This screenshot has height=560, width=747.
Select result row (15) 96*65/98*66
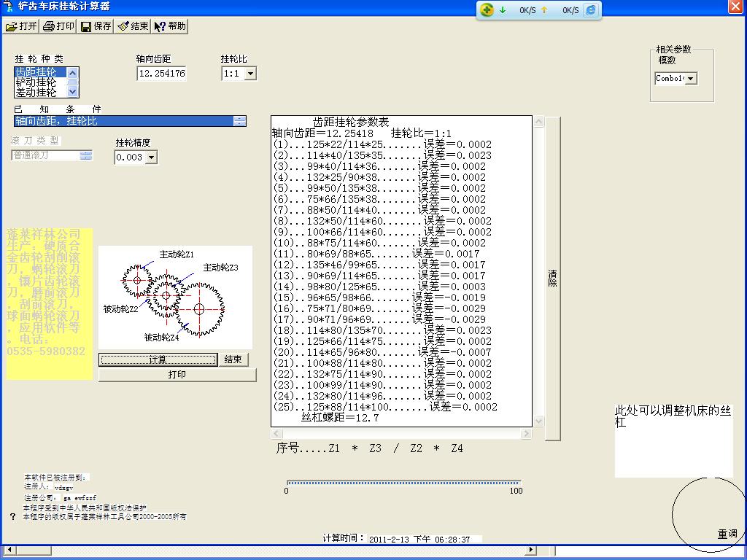coord(379,297)
